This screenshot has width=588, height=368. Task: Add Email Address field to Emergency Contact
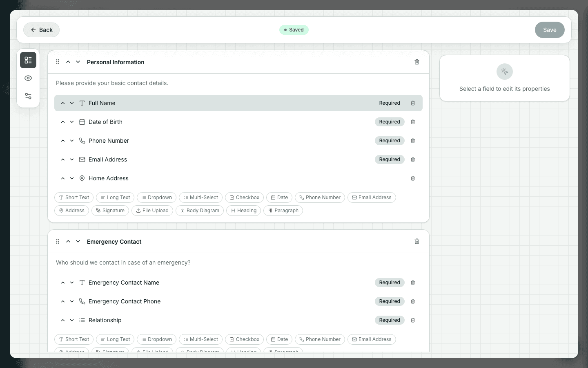372,339
